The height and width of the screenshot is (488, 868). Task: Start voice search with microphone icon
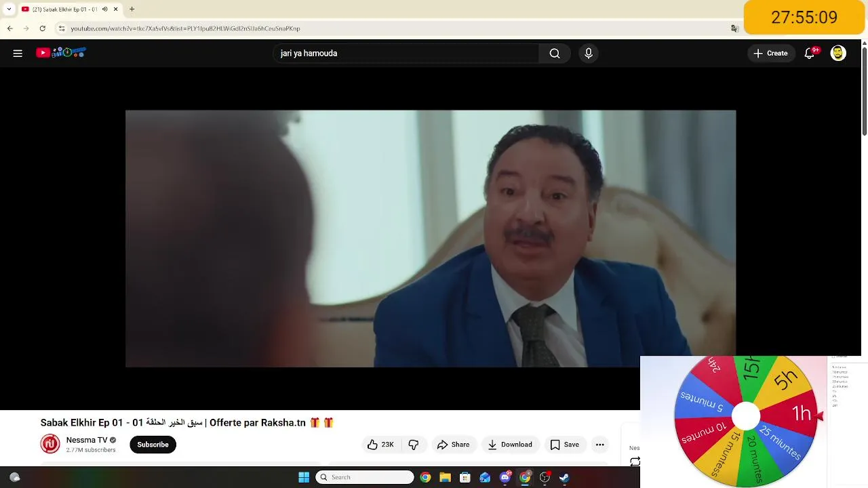click(589, 54)
